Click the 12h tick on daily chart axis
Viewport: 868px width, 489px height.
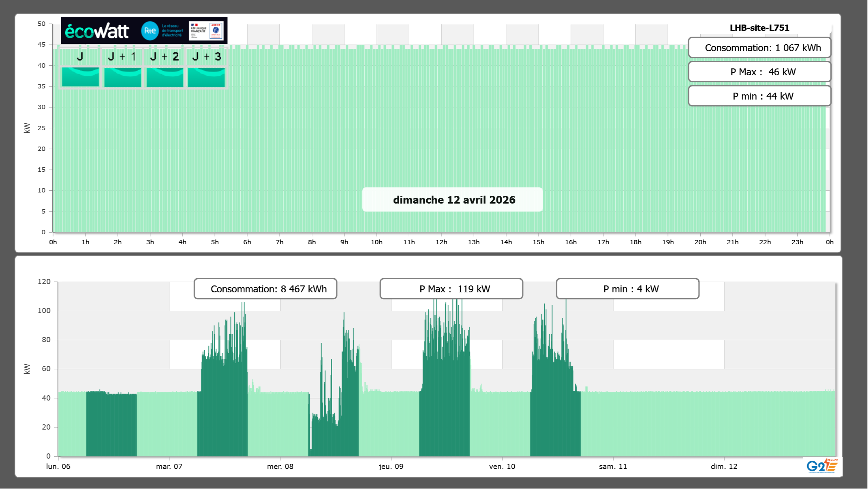(x=441, y=242)
